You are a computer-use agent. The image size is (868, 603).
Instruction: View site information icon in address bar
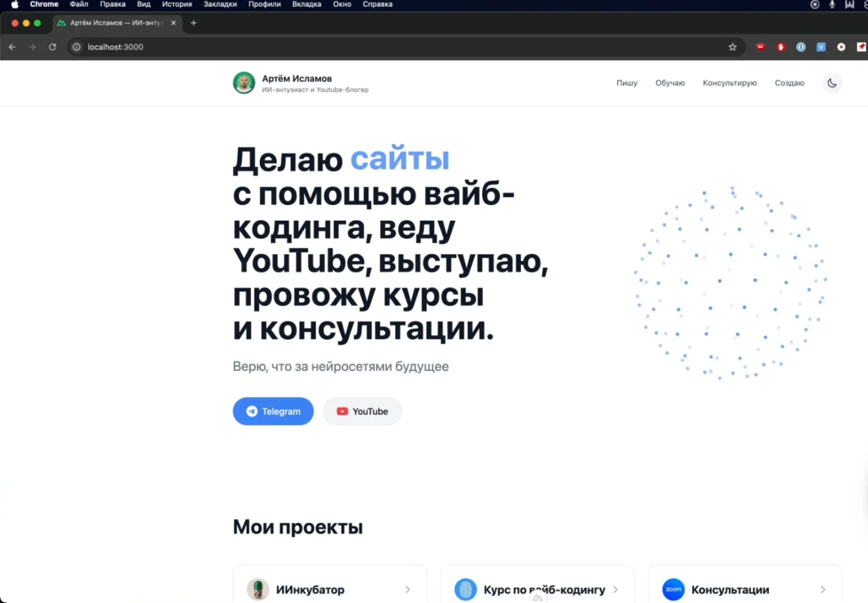point(76,47)
